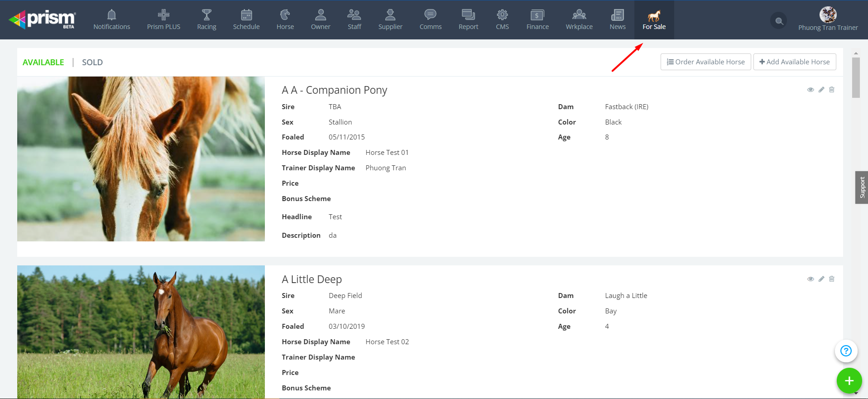Click the A Little Deep horse photo

click(x=141, y=332)
